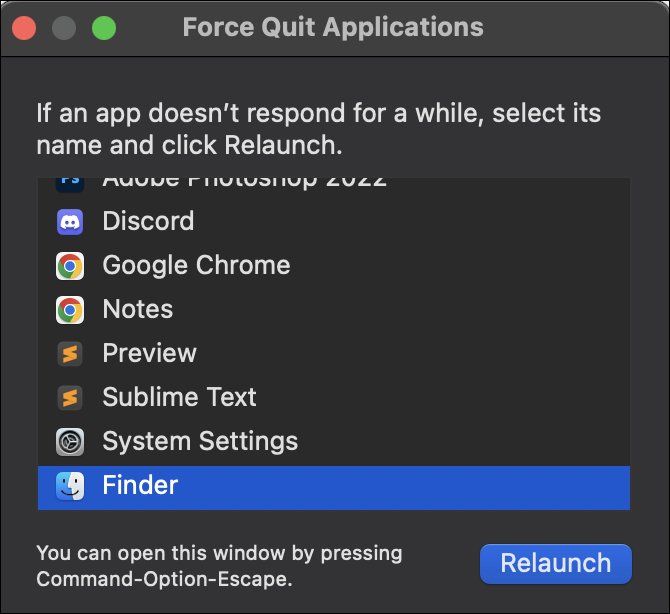670x614 pixels.
Task: Click the Discord app icon
Action: [70, 222]
